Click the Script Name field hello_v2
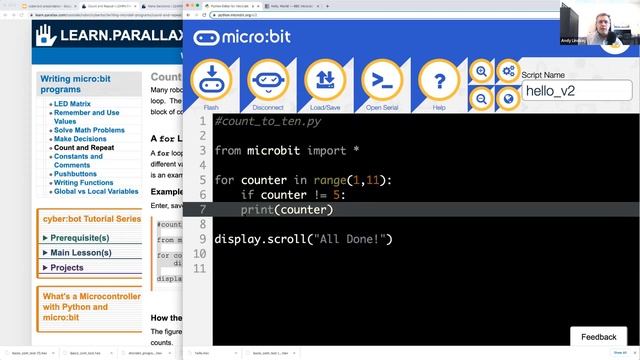 [577, 91]
